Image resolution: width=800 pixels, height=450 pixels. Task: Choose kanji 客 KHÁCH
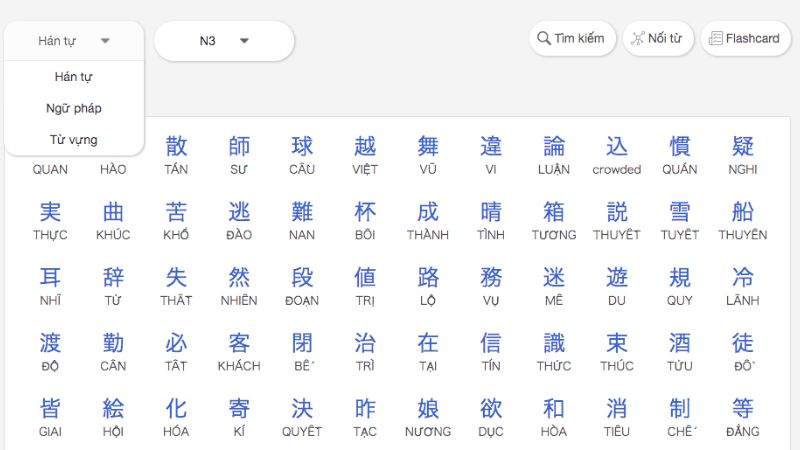239,352
